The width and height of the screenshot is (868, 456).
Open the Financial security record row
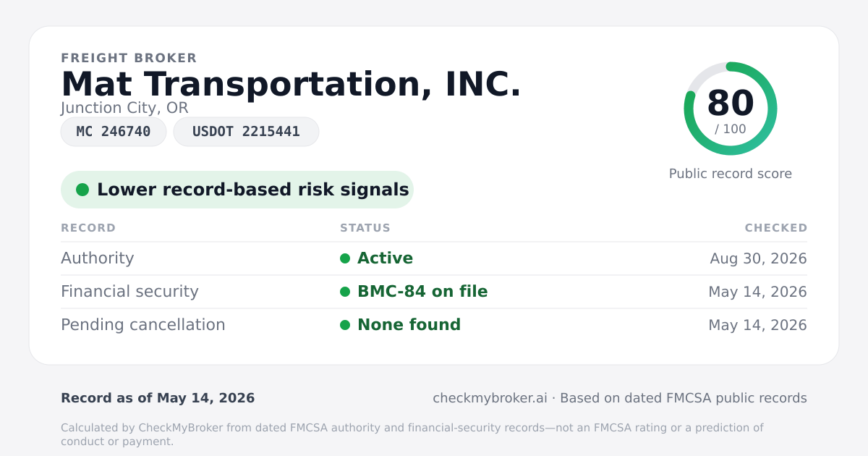tap(434, 292)
